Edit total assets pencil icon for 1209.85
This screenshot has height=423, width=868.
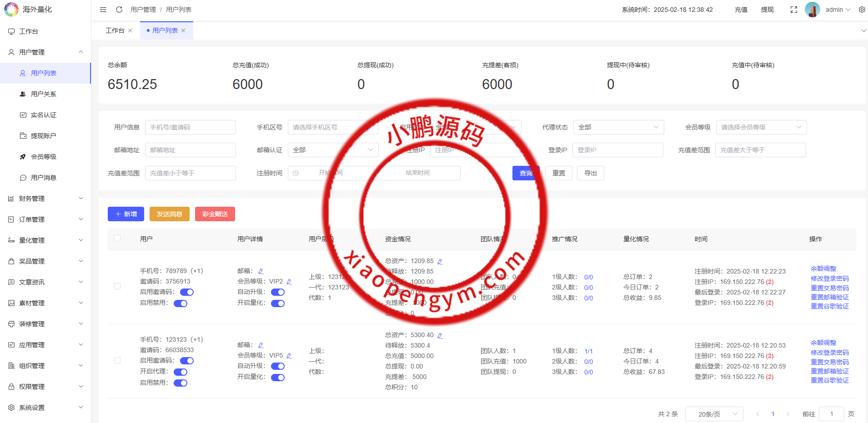pyautogui.click(x=440, y=261)
